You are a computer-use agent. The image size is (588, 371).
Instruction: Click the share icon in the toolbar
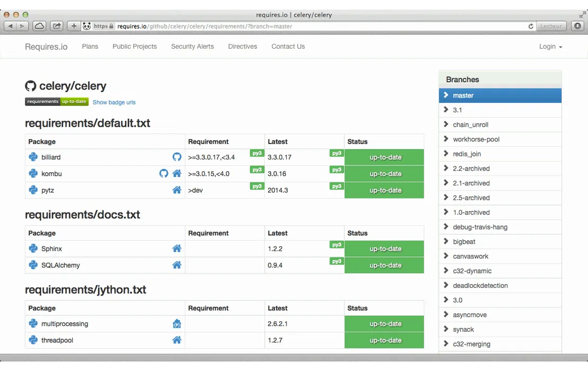point(57,26)
